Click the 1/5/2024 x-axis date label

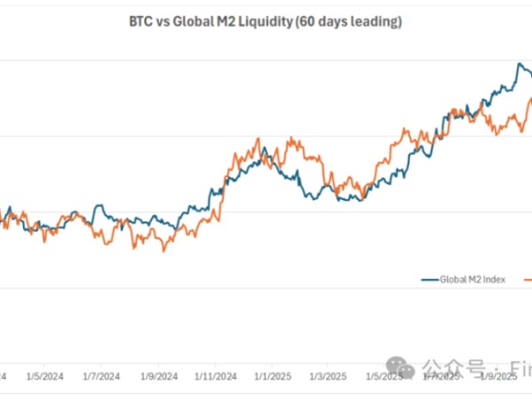pyautogui.click(x=44, y=376)
